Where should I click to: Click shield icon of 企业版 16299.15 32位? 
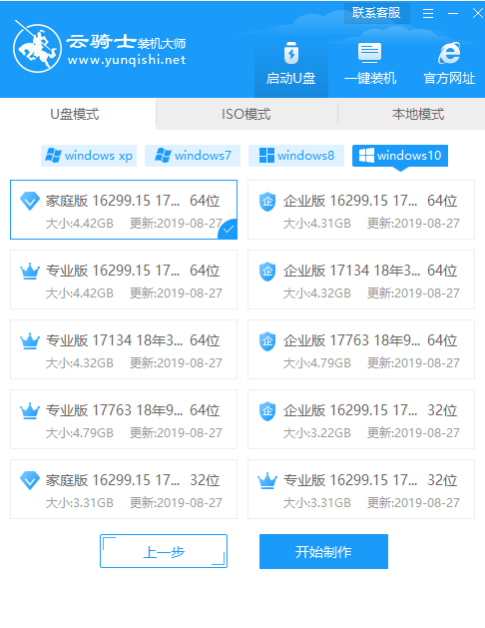click(267, 411)
